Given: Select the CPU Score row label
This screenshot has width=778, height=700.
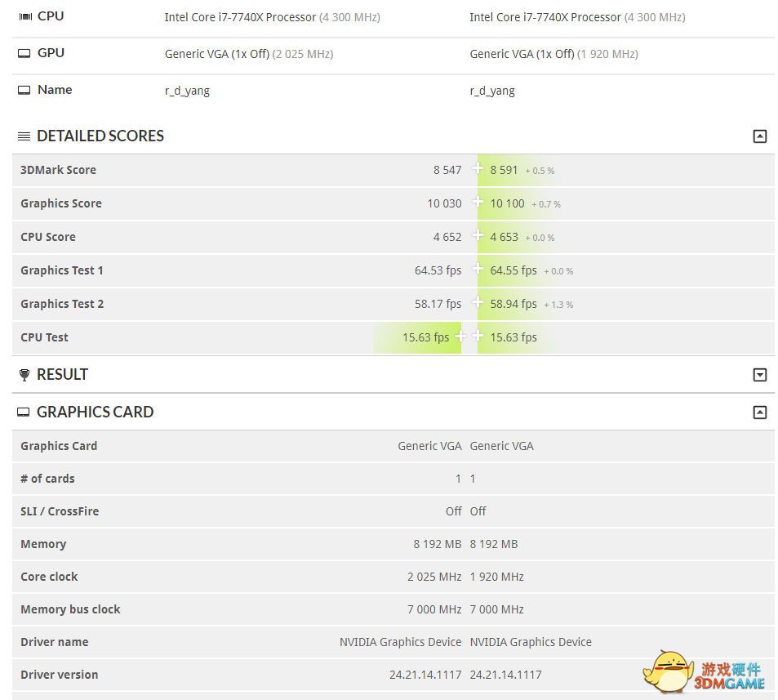Looking at the screenshot, I should click(x=48, y=237).
